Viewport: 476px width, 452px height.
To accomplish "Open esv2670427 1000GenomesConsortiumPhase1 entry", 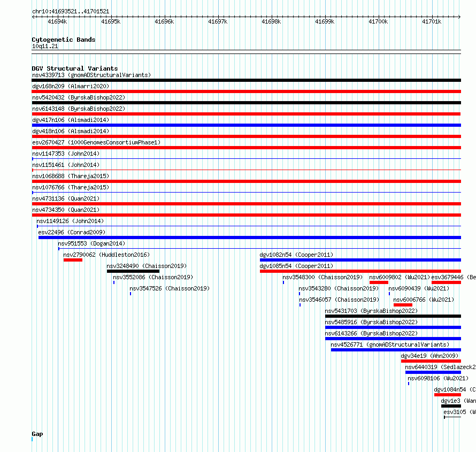I will (96, 142).
